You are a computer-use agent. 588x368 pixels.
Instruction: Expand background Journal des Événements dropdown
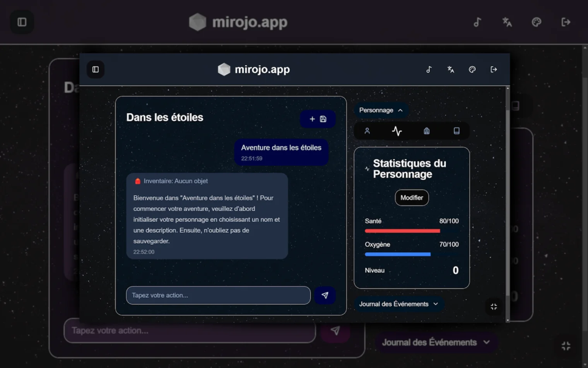coord(436,342)
